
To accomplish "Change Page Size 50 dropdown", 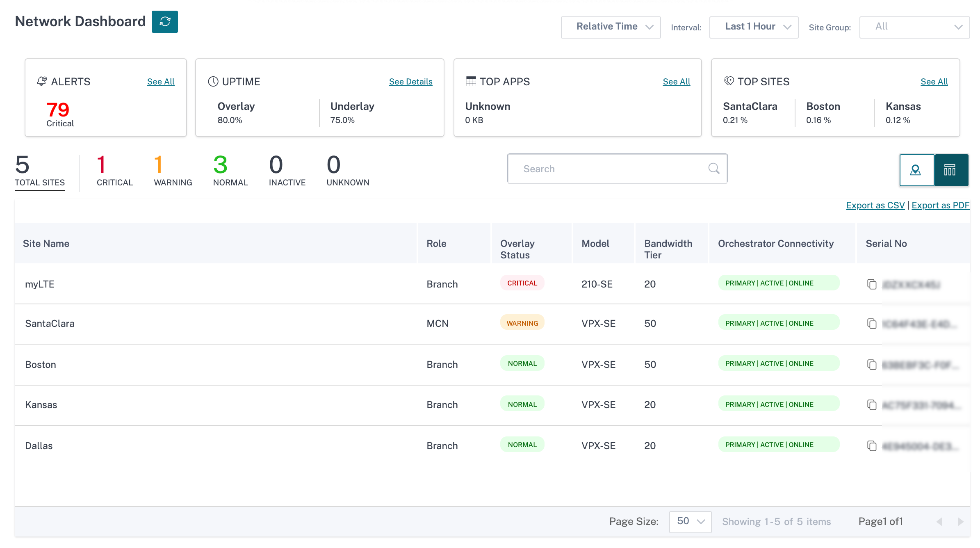I will tap(690, 522).
